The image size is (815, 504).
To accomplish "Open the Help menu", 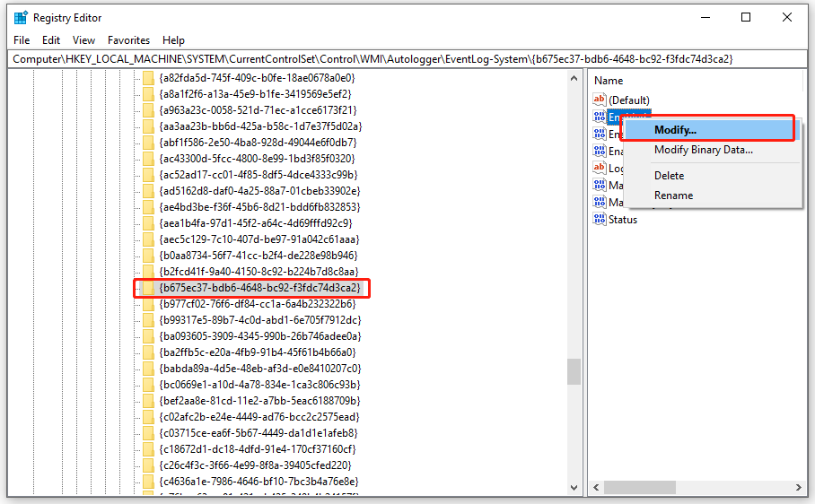I will (x=173, y=40).
